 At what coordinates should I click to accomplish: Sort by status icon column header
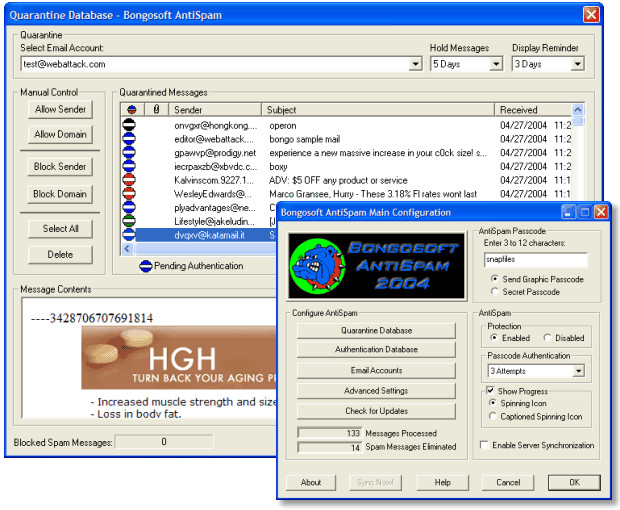(132, 110)
